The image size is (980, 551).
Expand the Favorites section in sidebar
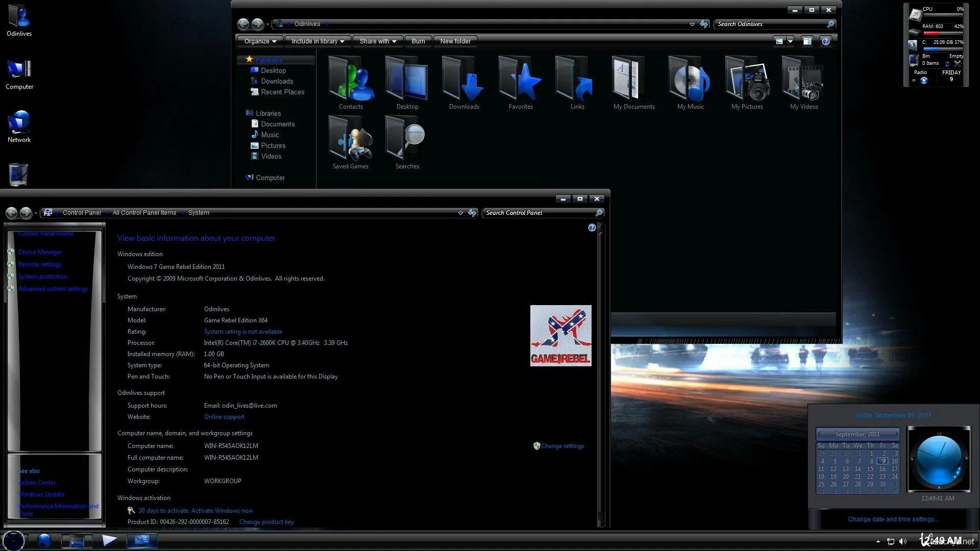click(268, 59)
